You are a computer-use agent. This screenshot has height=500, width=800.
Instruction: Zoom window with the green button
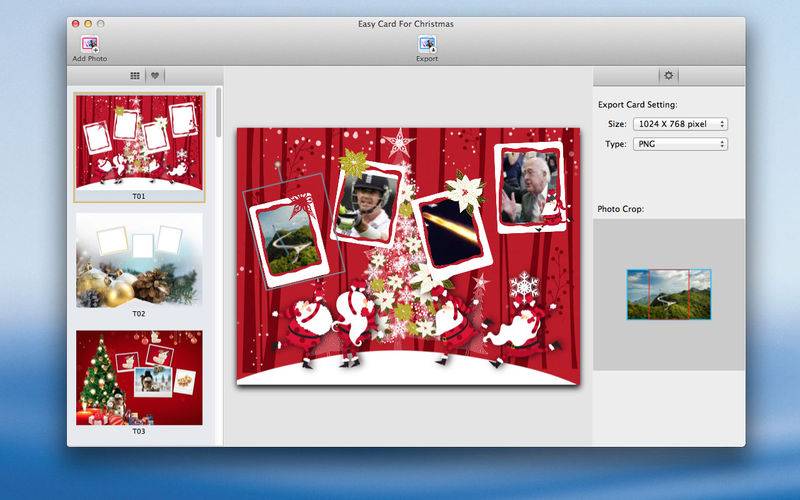coord(100,23)
